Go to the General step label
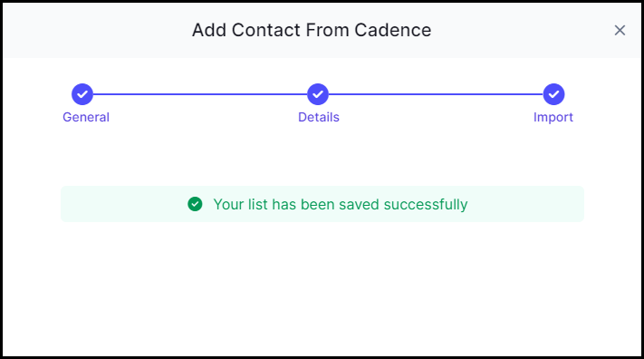644x359 pixels. click(x=86, y=117)
